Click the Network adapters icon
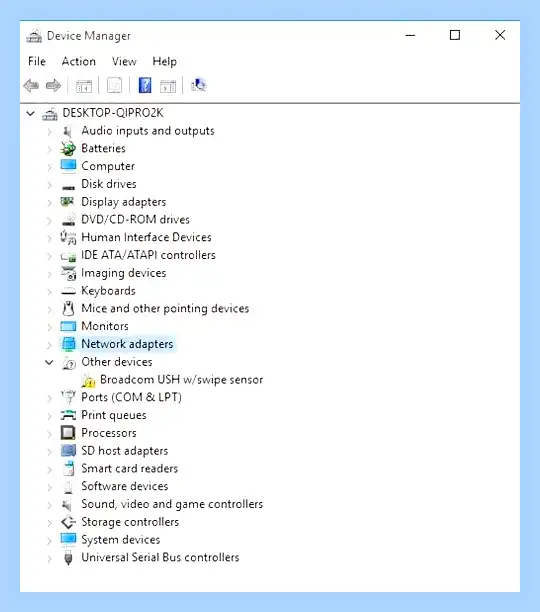The image size is (540, 612). click(x=68, y=344)
